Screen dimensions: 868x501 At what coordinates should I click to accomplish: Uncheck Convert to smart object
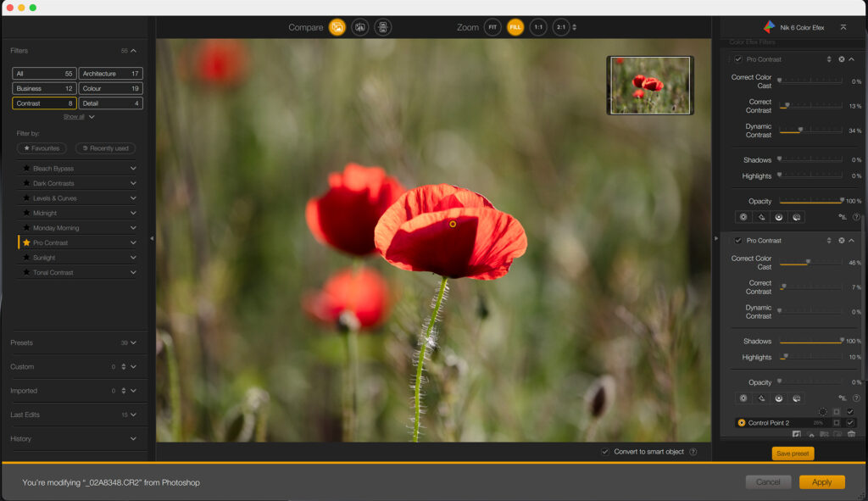pyautogui.click(x=605, y=452)
